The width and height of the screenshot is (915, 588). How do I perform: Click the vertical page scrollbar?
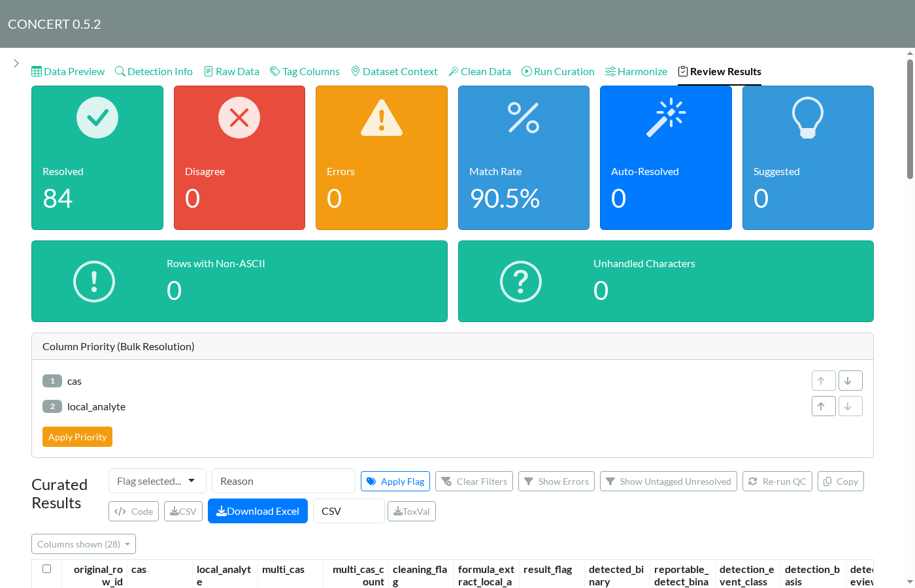click(910, 119)
